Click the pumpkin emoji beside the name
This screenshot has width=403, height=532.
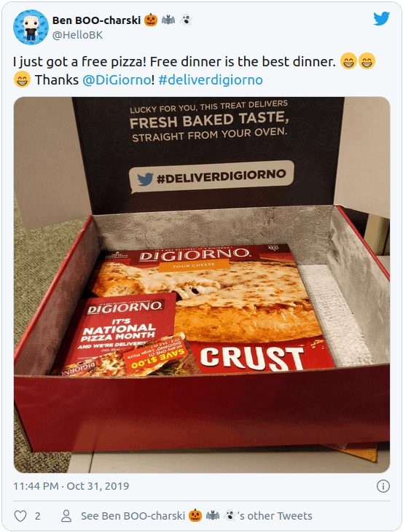pyautogui.click(x=151, y=20)
